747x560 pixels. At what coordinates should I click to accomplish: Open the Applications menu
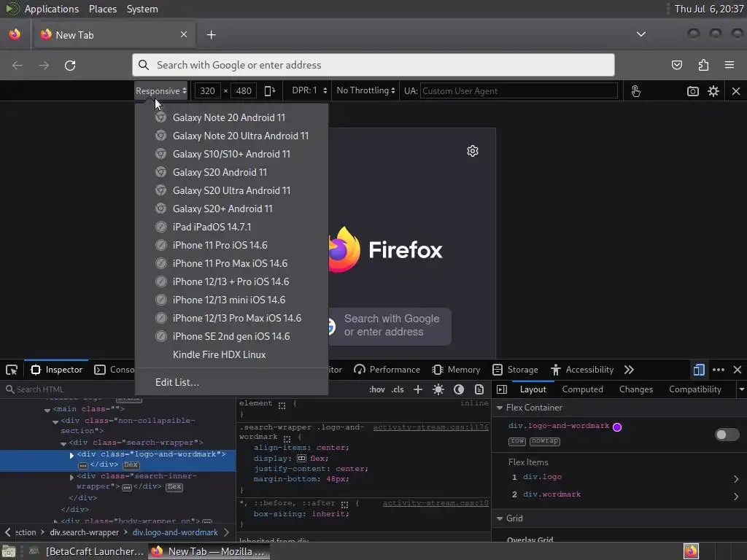(x=52, y=9)
